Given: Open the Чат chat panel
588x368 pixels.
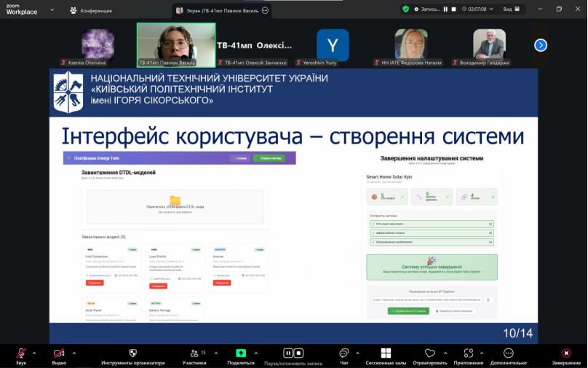Looking at the screenshot, I should pos(343,353).
